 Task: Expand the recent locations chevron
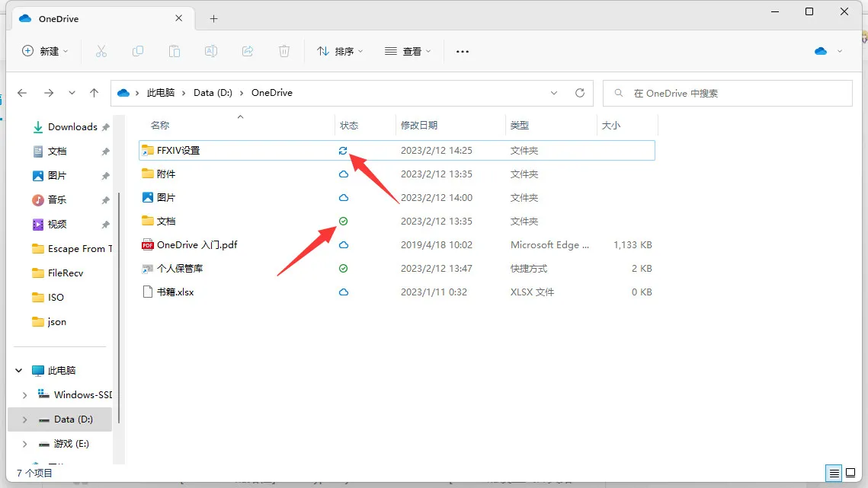pyautogui.click(x=72, y=93)
